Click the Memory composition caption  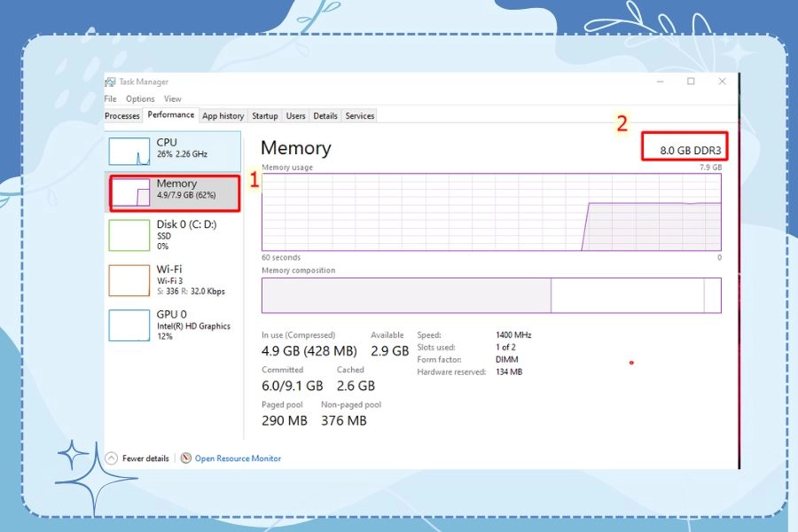[298, 270]
